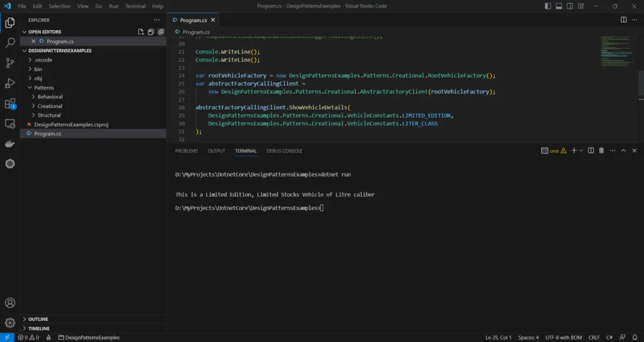Expand the .vscode folder
The image size is (644, 342).
(30, 60)
